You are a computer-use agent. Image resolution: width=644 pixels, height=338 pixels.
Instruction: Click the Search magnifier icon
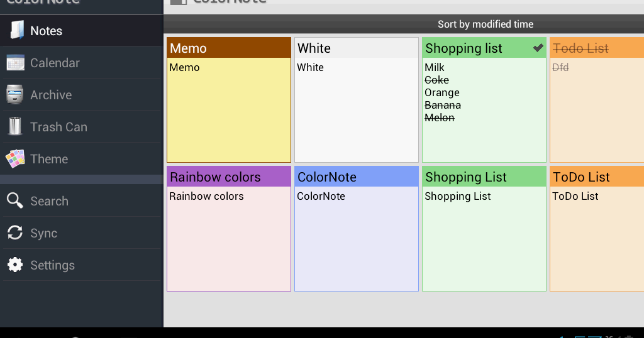[x=16, y=201]
